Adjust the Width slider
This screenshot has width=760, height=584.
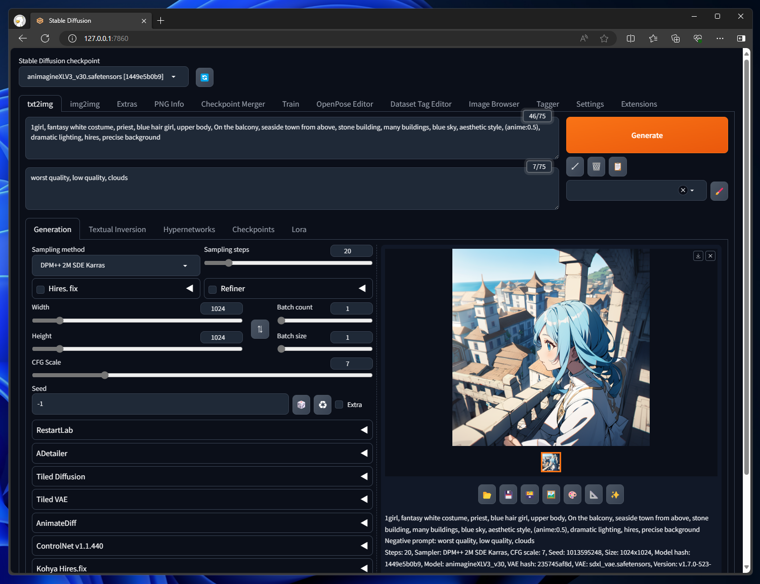click(137, 320)
